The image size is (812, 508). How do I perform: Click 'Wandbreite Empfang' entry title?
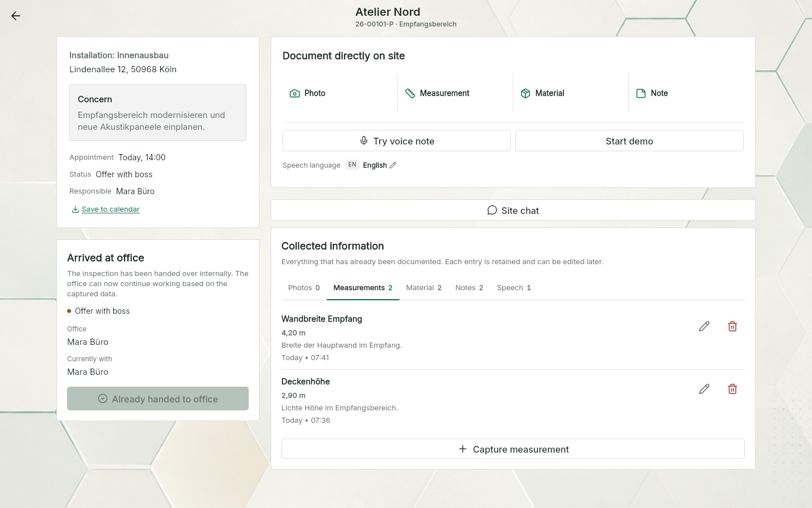tap(322, 319)
